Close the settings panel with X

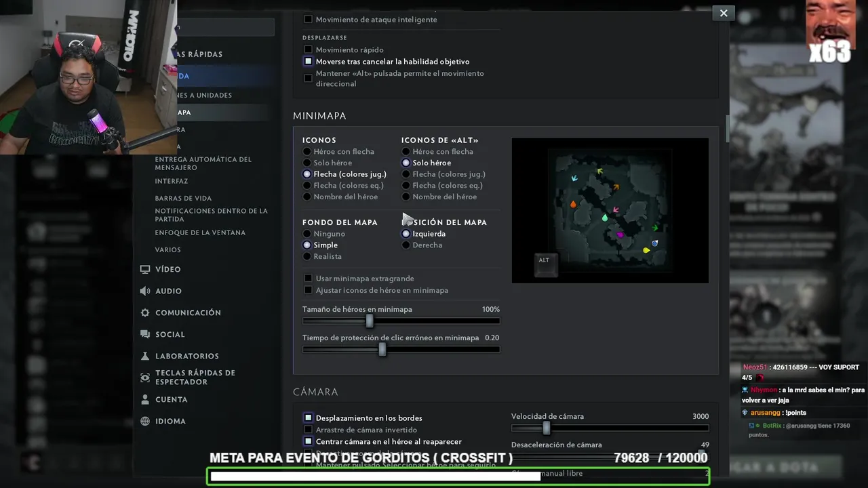tap(724, 13)
